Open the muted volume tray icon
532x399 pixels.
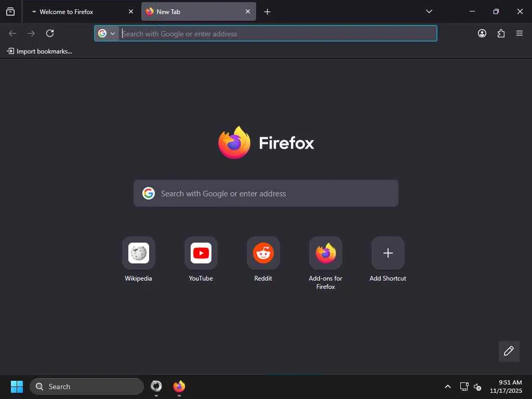point(477,387)
